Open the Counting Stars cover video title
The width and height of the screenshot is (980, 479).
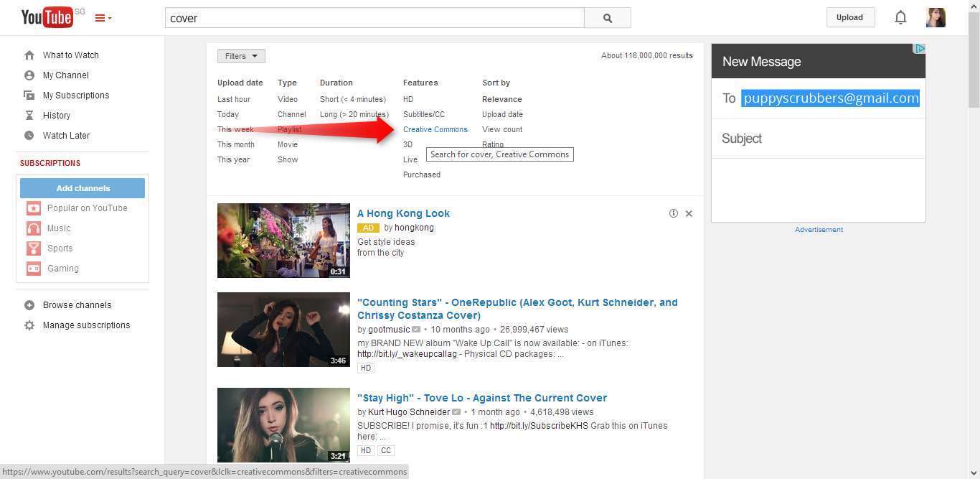pos(517,309)
